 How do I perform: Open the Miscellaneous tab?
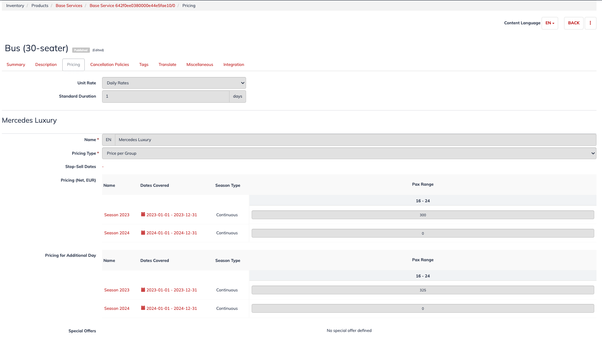(200, 64)
